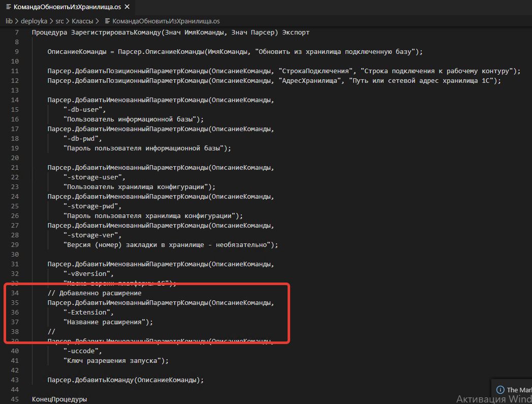
Task: Click the blue info icon in the notification
Action: 500,389
